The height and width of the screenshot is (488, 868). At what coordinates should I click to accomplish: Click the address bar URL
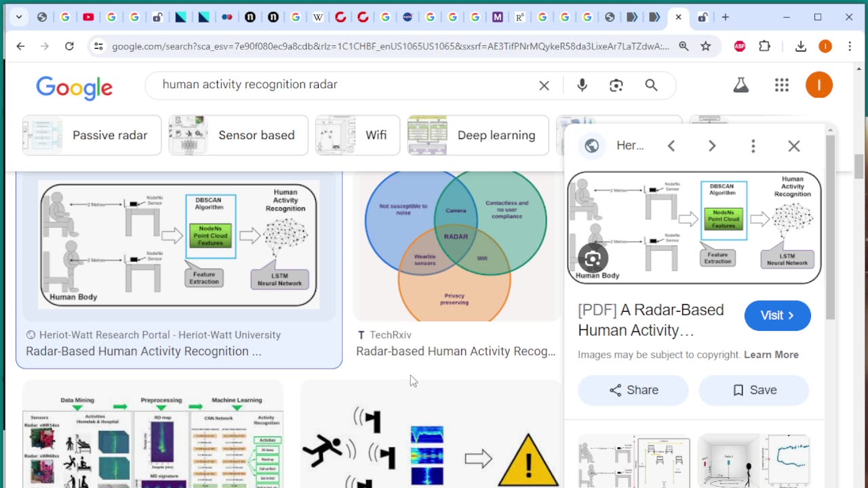point(390,46)
